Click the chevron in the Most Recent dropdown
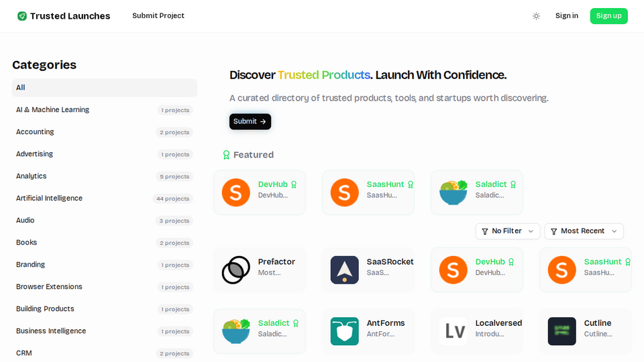Screen dimensions: 644x362 tap(614, 231)
